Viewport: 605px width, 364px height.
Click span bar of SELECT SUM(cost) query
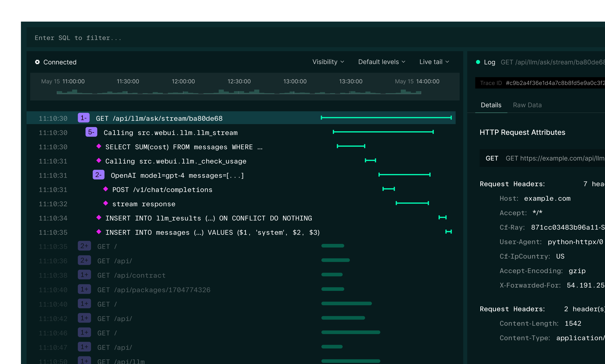351,146
